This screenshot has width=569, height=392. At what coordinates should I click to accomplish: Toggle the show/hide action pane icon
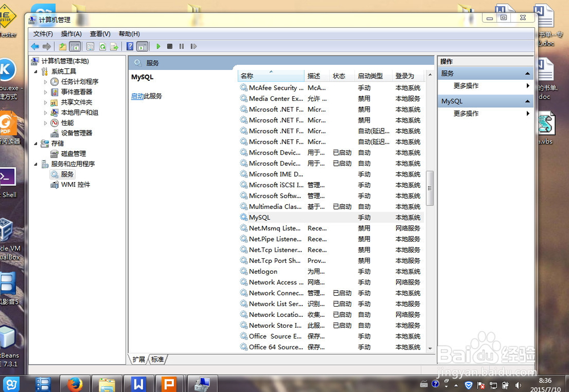[142, 47]
